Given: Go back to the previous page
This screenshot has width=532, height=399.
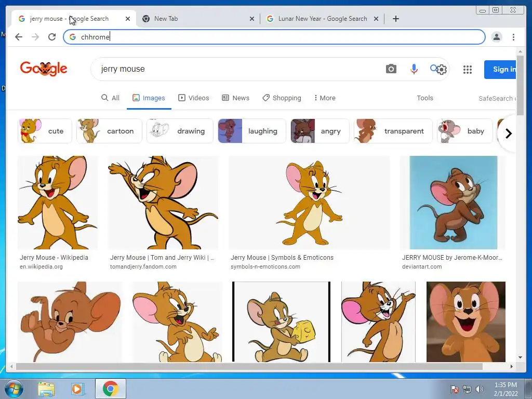Looking at the screenshot, I should [19, 37].
